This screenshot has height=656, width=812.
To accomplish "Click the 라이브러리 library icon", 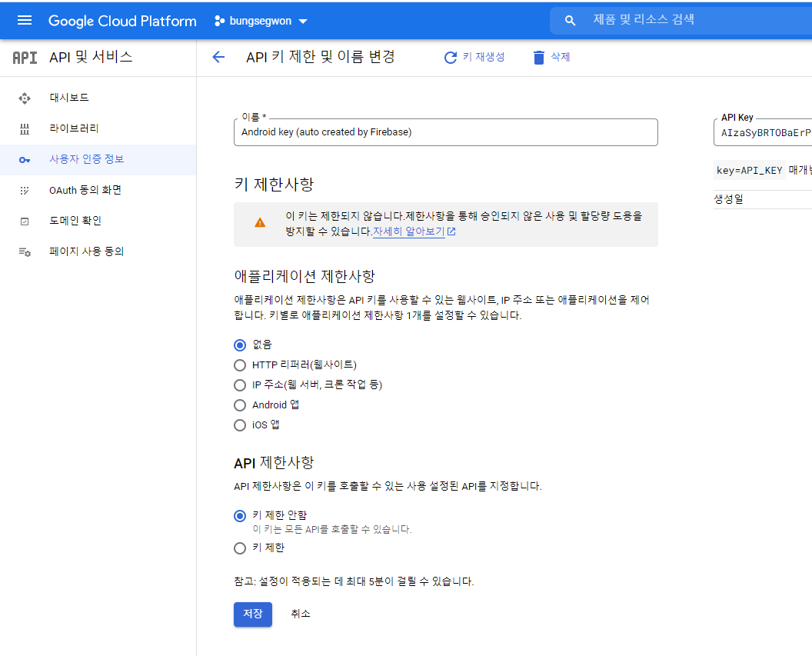I will (x=25, y=129).
